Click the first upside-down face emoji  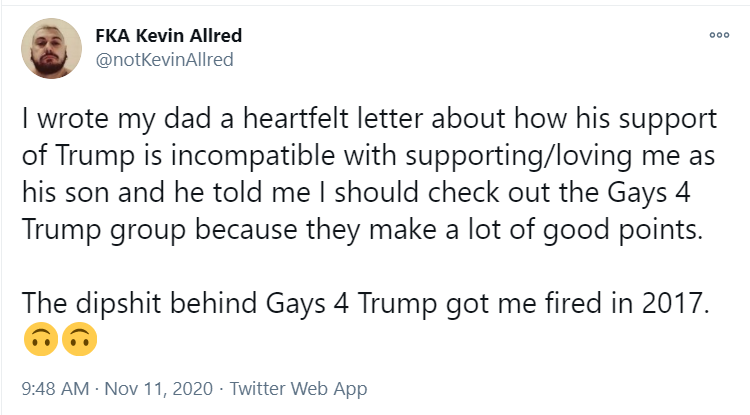[x=41, y=339]
